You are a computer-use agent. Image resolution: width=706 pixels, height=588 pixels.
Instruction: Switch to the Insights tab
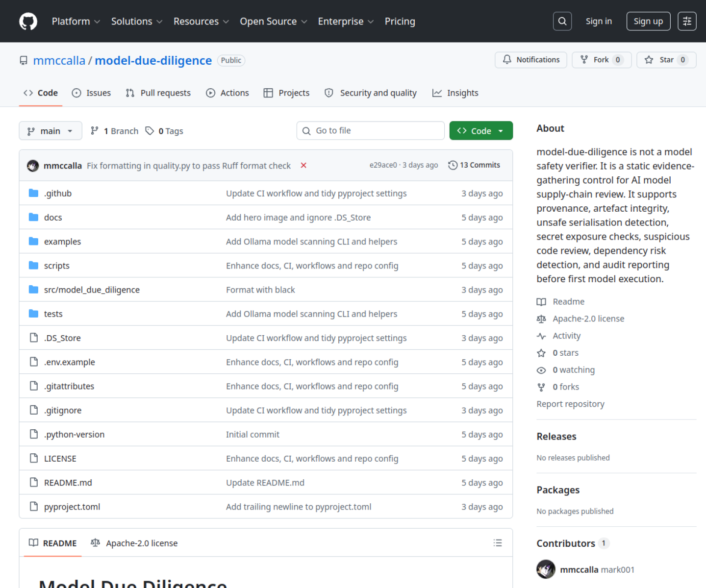[x=455, y=93]
